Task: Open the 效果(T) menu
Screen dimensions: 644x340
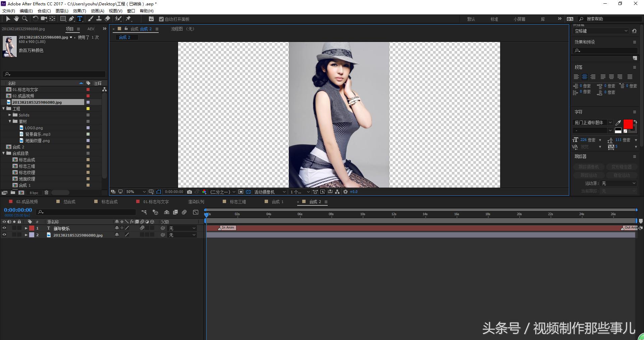Action: (x=79, y=11)
